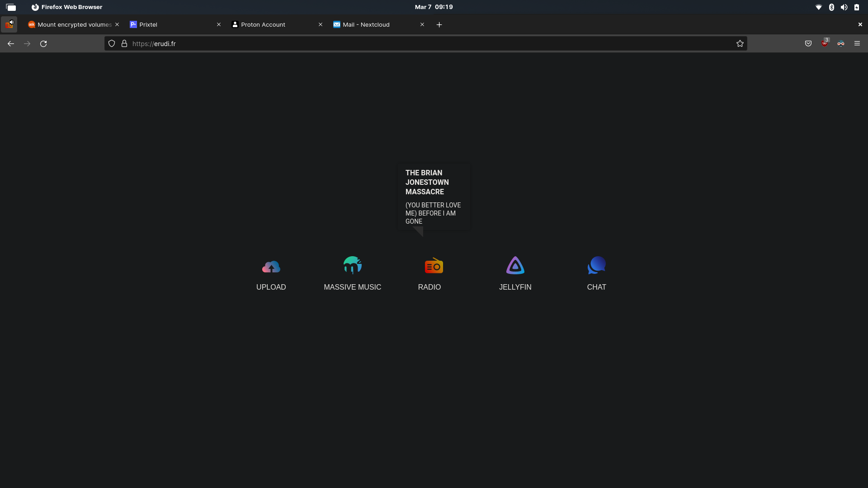
Task: Open the Massive Music icon
Action: pos(352,266)
